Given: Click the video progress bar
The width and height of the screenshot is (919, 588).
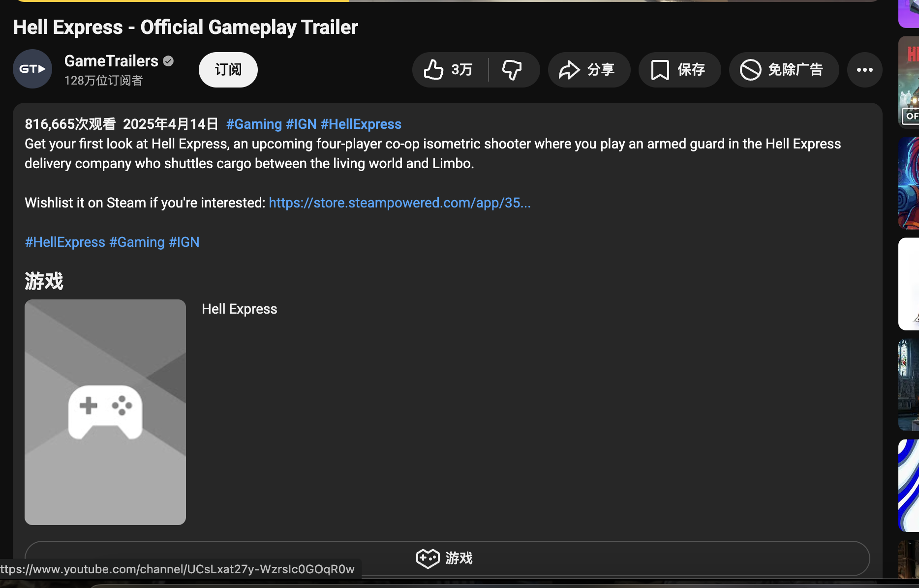Looking at the screenshot, I should [448, 1].
